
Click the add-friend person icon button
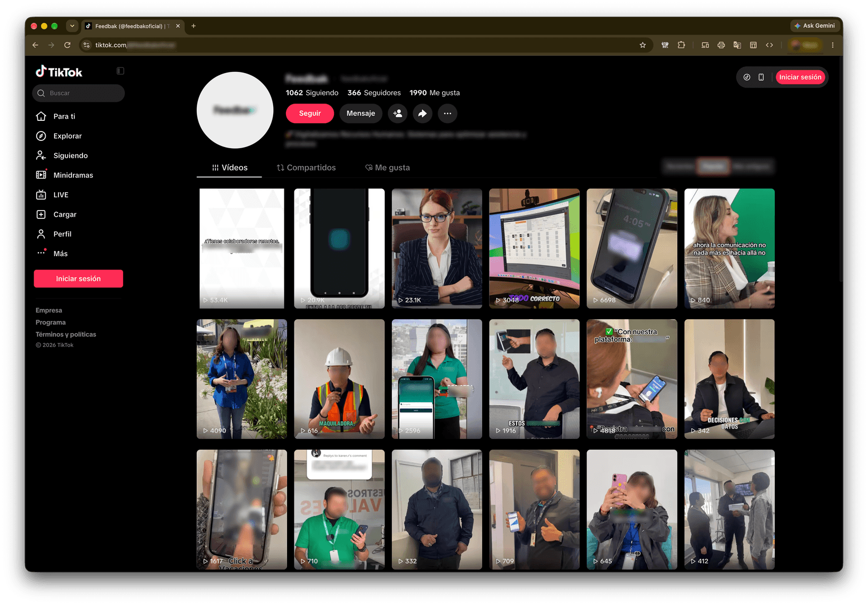click(x=397, y=114)
